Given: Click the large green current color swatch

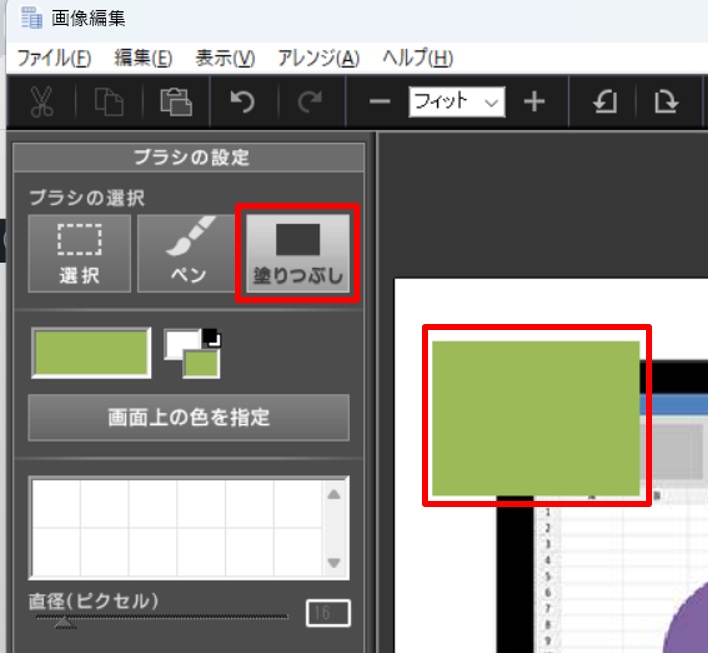Looking at the screenshot, I should (x=91, y=353).
